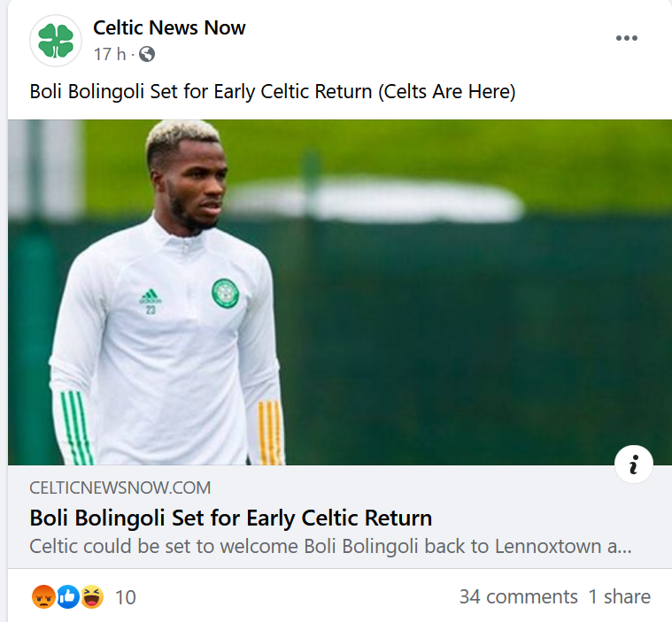This screenshot has width=672, height=622.
Task: Open the 34 comments link
Action: tap(519, 596)
